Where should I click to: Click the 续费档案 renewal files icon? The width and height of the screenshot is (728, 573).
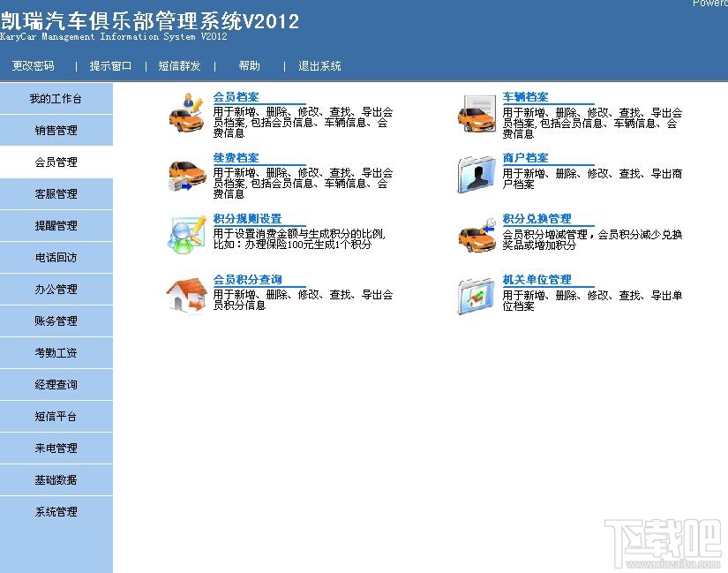coord(186,176)
